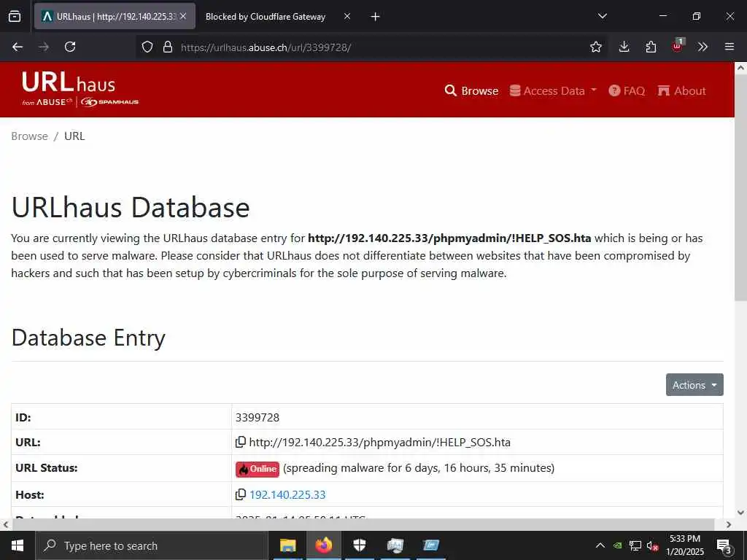Click the taskbar clock showing 5:33 PM
This screenshot has width=747, height=560.
click(x=684, y=545)
